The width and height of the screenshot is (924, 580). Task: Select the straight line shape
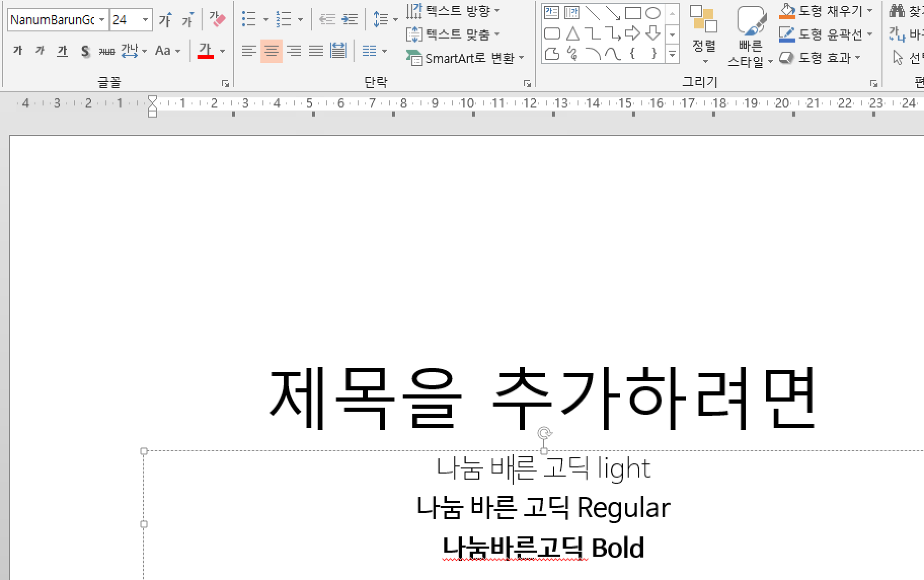(x=592, y=13)
